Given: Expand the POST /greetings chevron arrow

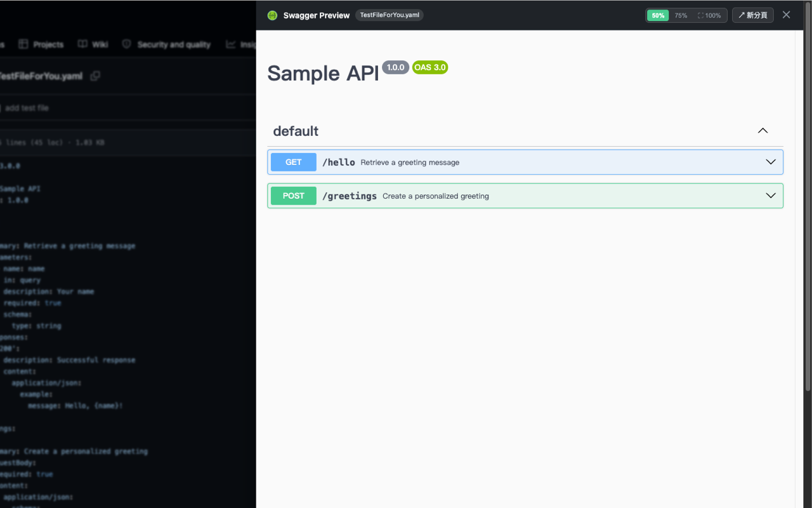Looking at the screenshot, I should click(x=771, y=196).
